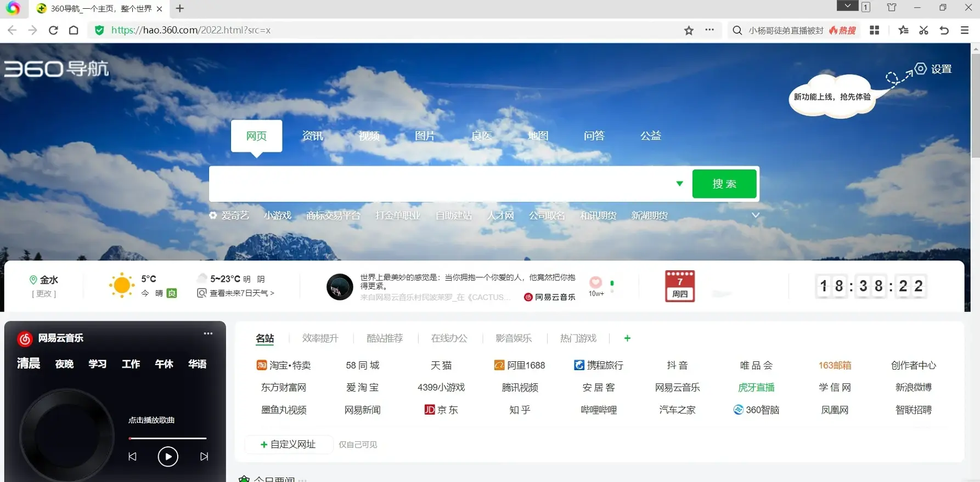
Task: Click the scissors screenshot tool icon
Action: [924, 30]
